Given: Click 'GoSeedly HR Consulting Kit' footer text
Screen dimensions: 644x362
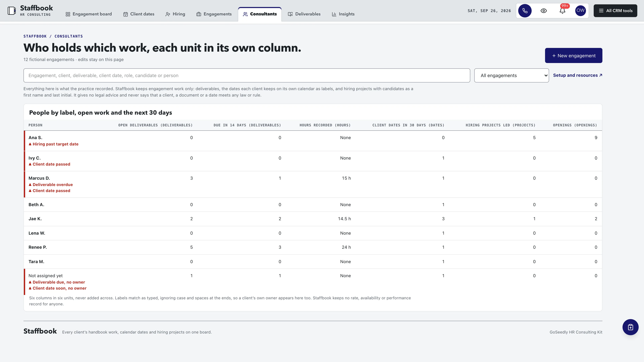Looking at the screenshot, I should click(576, 332).
